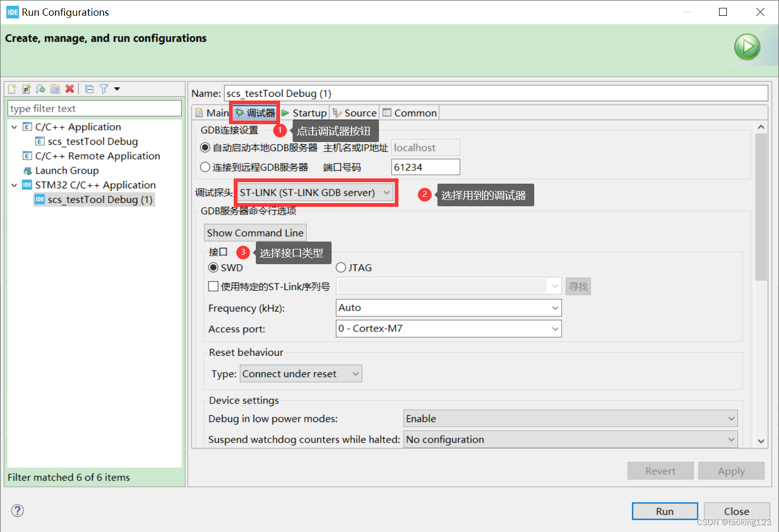Click the Run button
Viewport: 779px width, 532px height.
665,511
